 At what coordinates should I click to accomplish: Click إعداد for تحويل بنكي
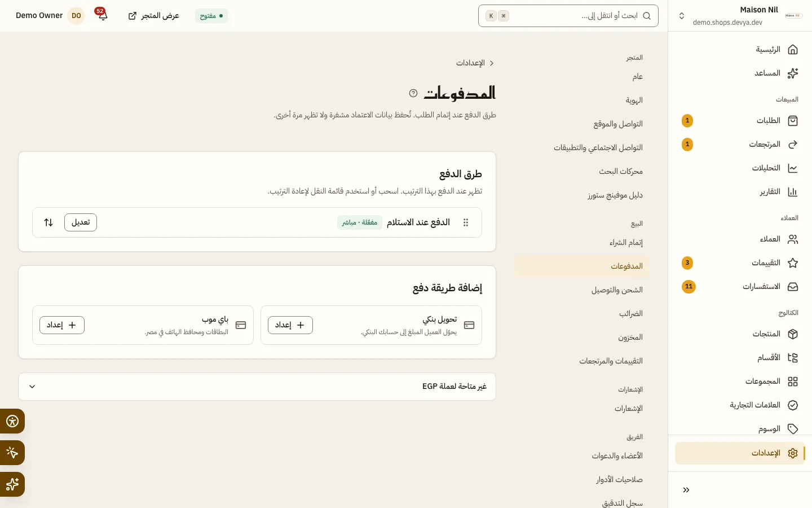coord(290,325)
